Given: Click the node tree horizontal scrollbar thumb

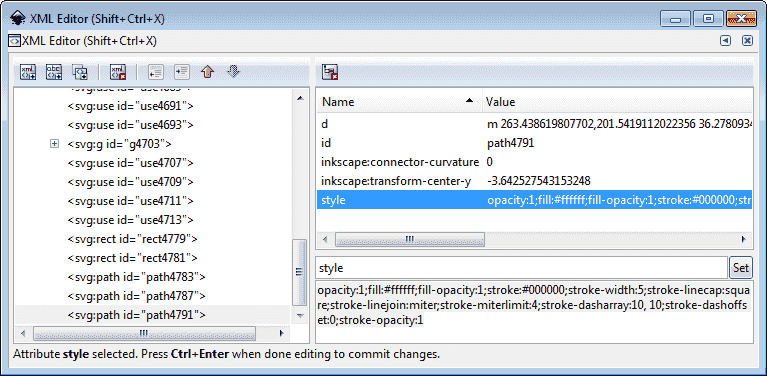Looking at the screenshot, I should [x=144, y=334].
